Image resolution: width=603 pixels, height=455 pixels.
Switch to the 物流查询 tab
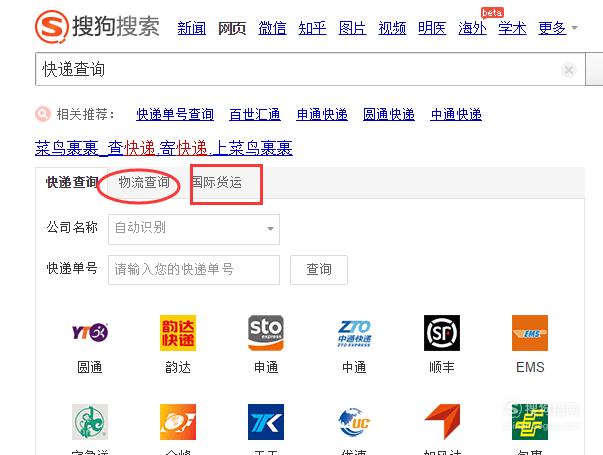coord(144,182)
